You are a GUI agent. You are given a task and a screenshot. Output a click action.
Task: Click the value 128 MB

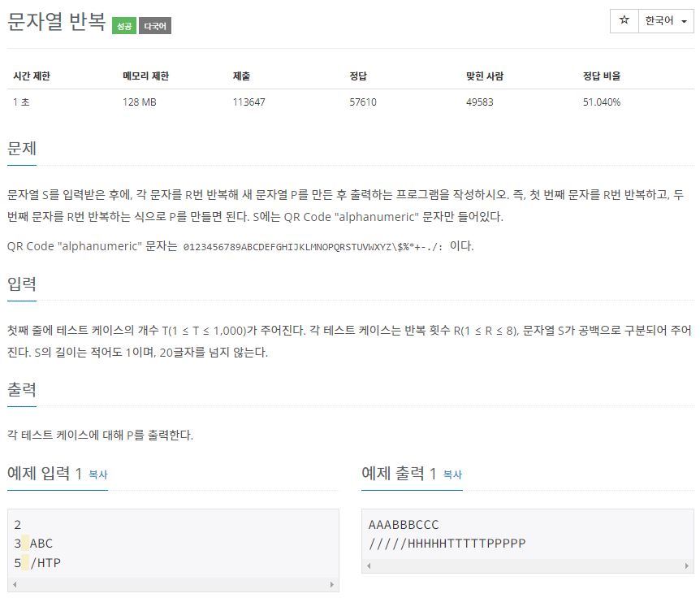click(140, 102)
